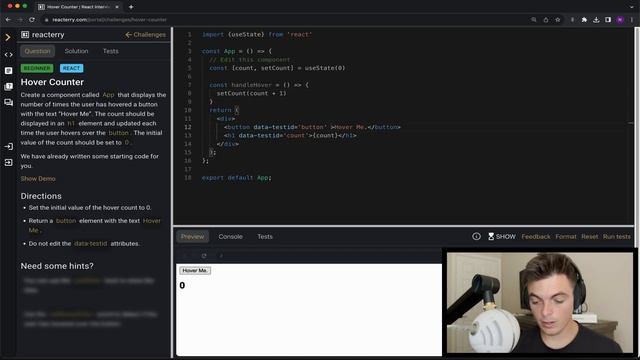
Task: Open the left-panel Tests tab
Action: tap(111, 51)
